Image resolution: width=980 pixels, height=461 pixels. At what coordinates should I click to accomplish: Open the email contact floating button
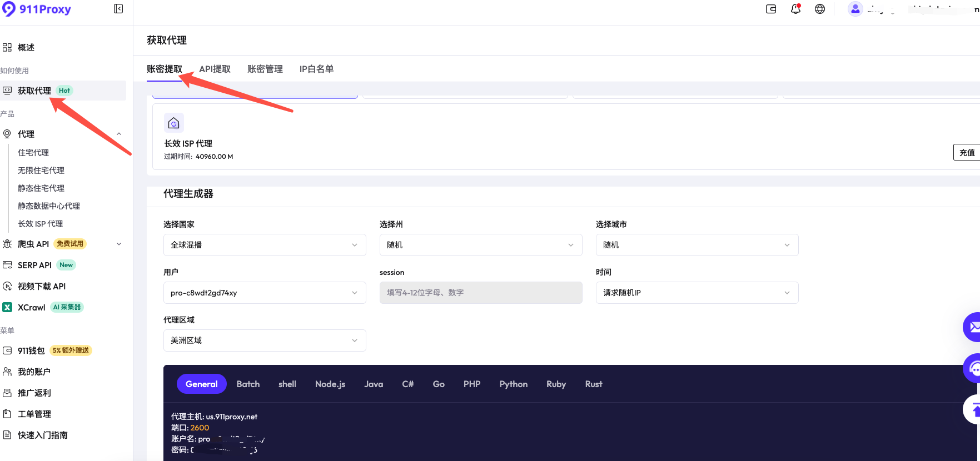click(972, 327)
